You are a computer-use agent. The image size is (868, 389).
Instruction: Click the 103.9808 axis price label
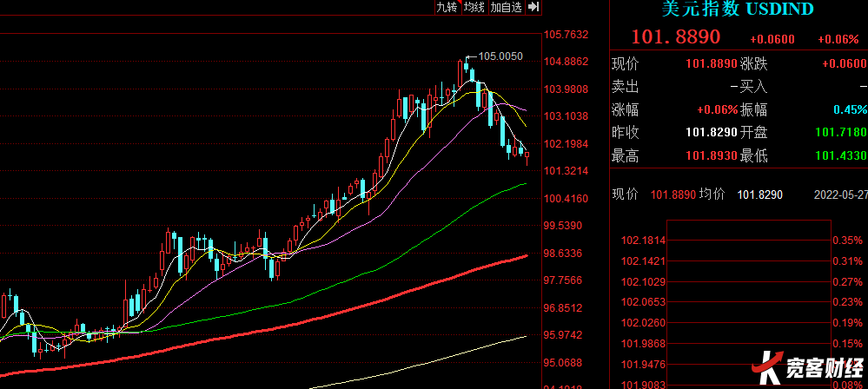(567, 89)
